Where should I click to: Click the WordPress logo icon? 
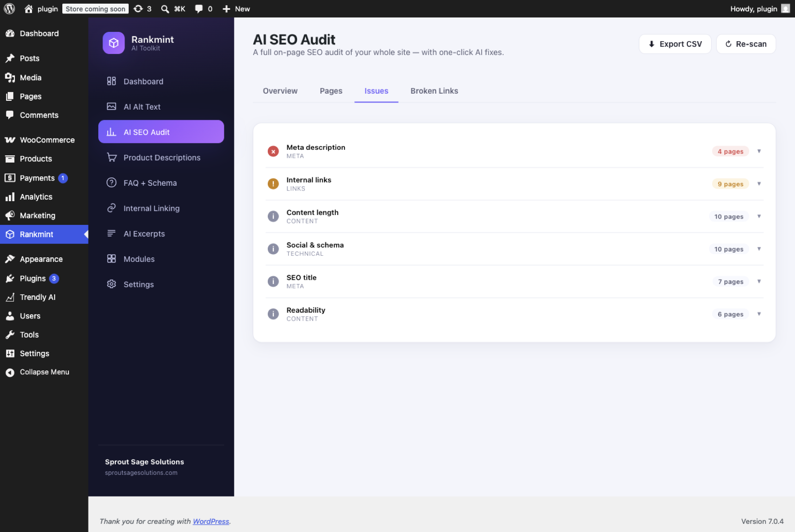(x=10, y=9)
